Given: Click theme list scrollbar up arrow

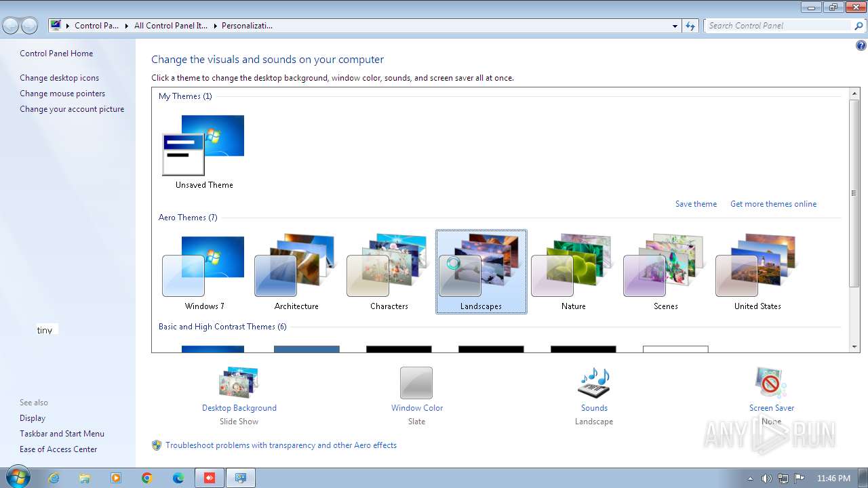Looking at the screenshot, I should click(x=854, y=93).
